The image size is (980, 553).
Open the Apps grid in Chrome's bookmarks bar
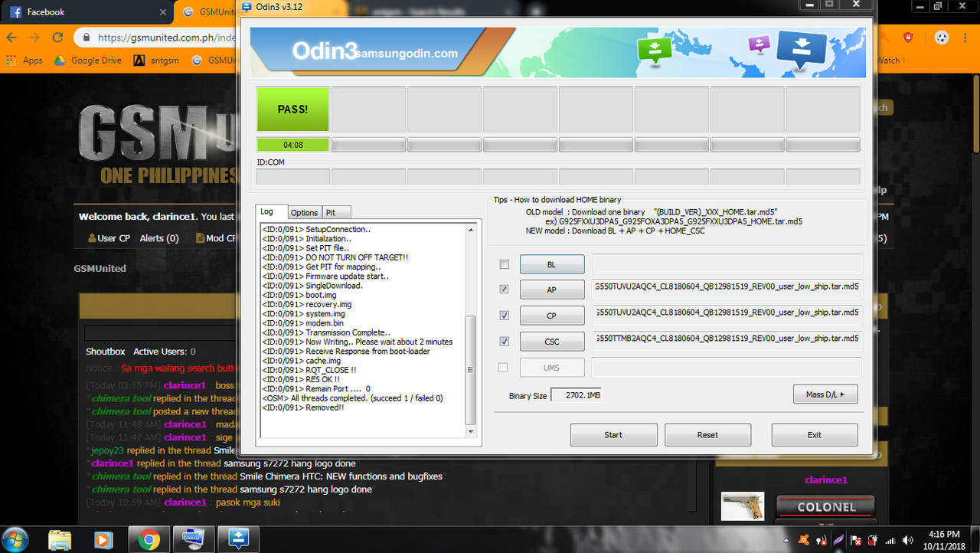point(24,61)
